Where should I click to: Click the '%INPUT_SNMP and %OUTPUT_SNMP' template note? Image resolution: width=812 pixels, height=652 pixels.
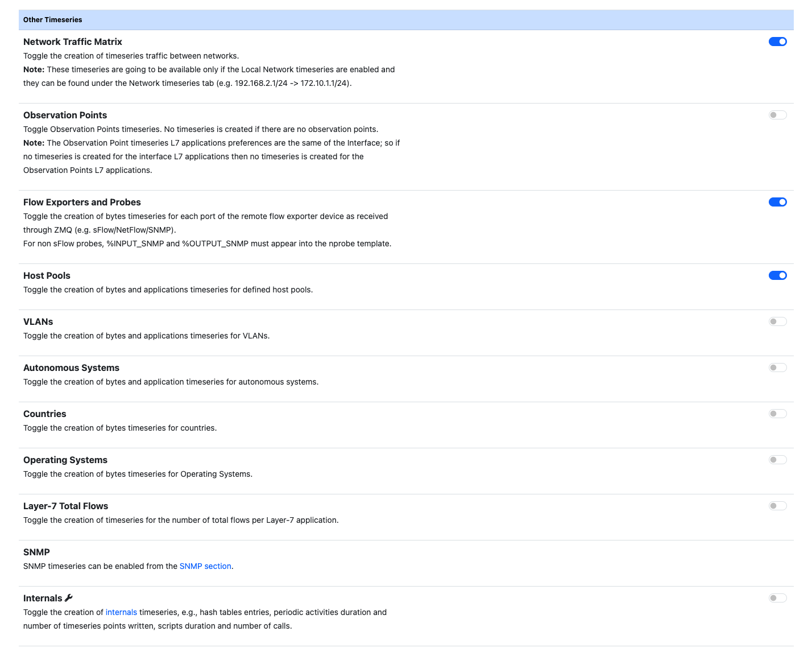coord(177,244)
